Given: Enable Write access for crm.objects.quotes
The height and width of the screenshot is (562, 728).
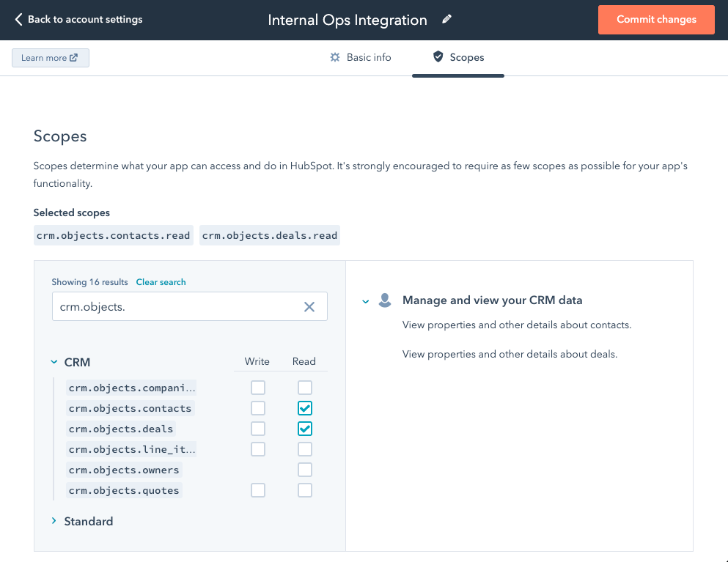Looking at the screenshot, I should (257, 490).
